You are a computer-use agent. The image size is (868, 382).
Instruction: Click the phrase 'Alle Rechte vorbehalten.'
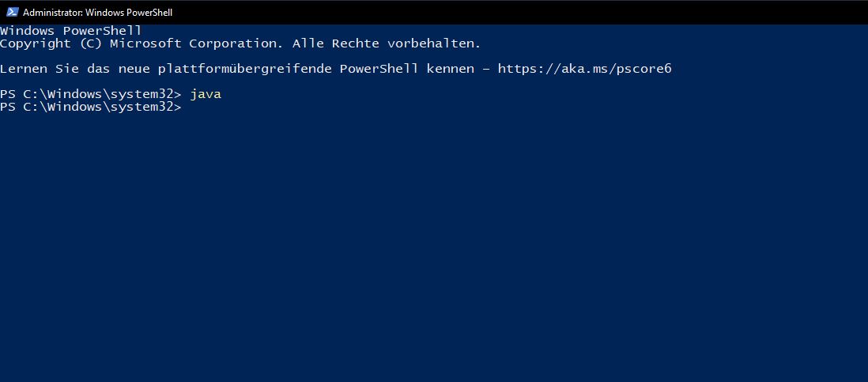[387, 43]
